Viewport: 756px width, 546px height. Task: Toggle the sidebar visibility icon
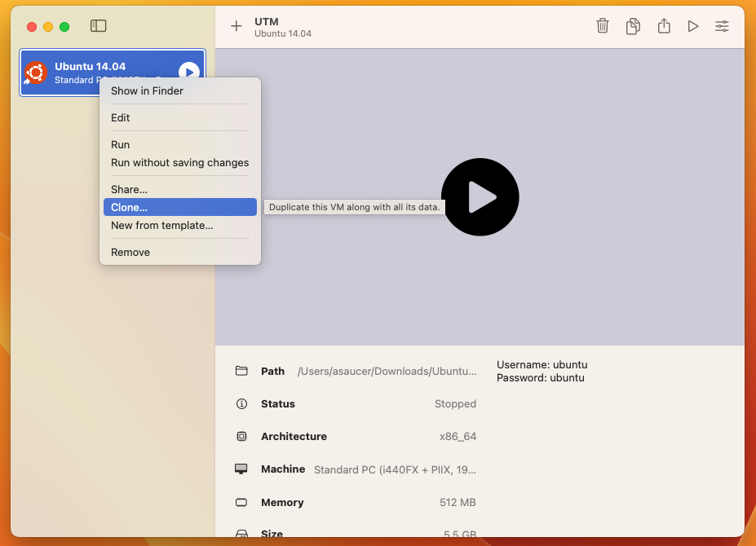click(99, 26)
